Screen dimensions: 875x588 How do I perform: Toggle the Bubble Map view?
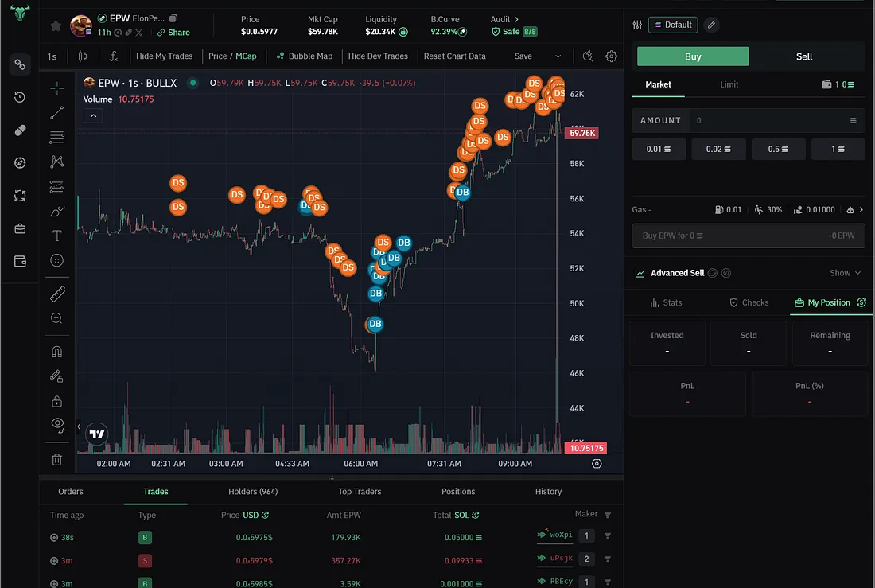tap(305, 56)
